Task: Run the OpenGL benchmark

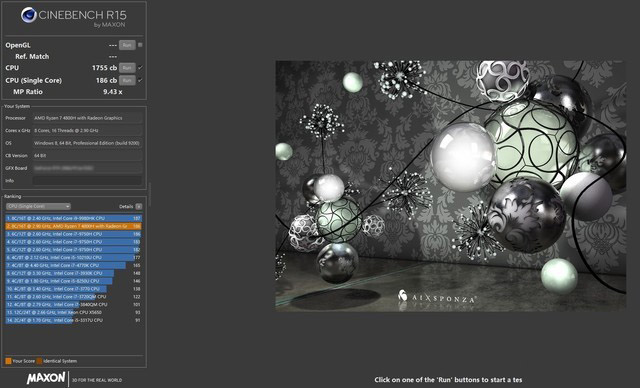Action: pos(127,45)
